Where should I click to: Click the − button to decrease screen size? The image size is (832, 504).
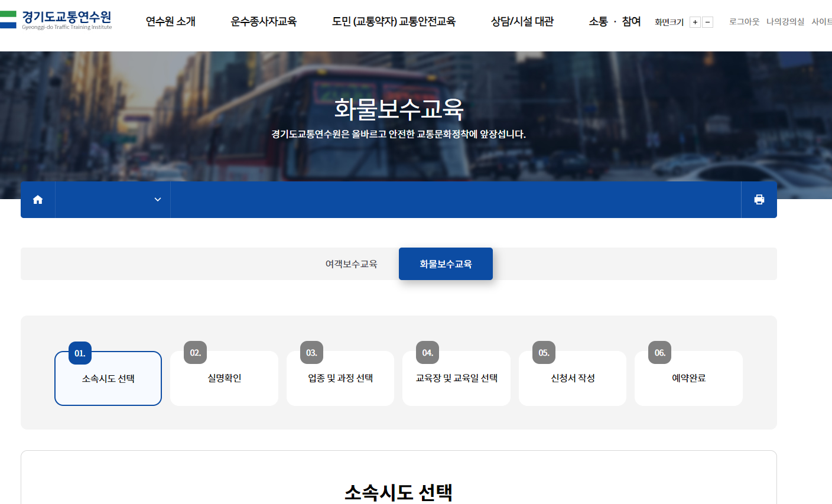[x=707, y=22]
